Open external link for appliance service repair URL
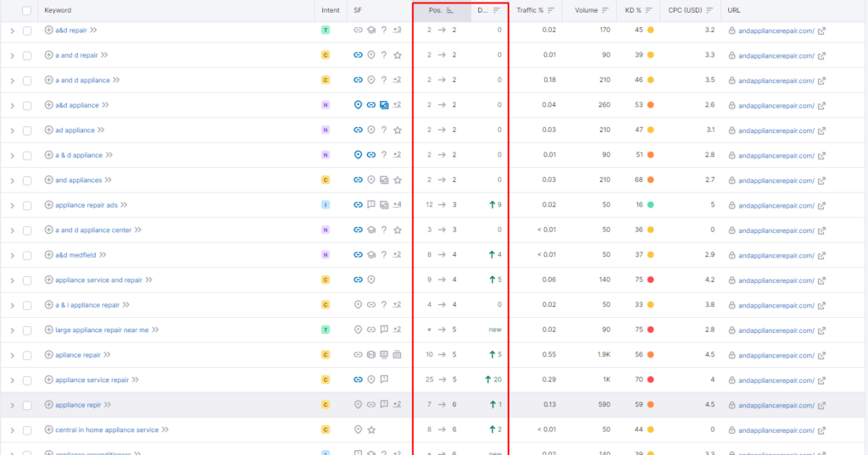This screenshot has height=455, width=868. 822,380
